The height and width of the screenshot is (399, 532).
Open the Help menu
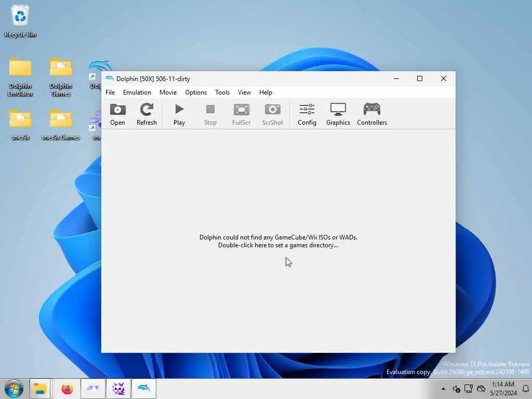265,92
